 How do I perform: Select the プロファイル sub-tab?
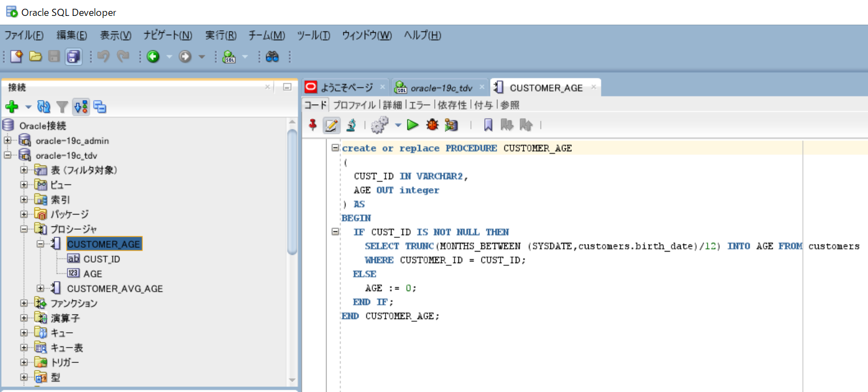click(354, 105)
